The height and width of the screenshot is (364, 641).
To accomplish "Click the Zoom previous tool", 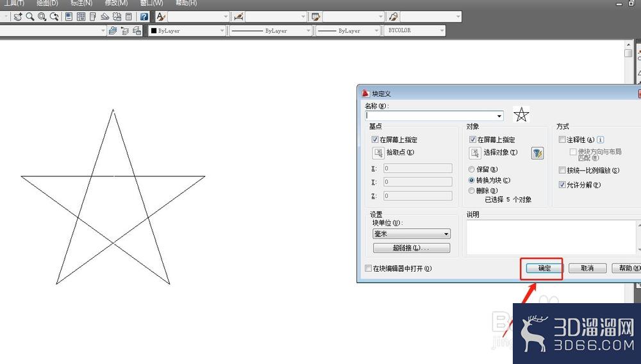I will pos(54,17).
